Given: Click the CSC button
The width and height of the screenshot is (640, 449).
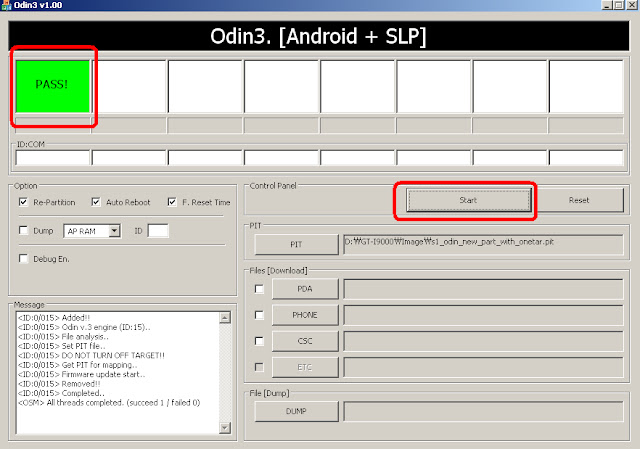Looking at the screenshot, I should click(305, 341).
